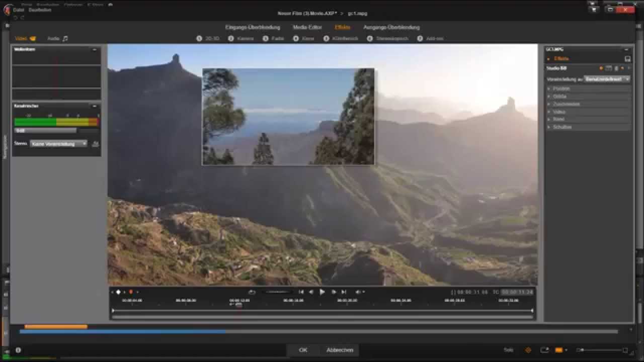Select the Audio mode tab
This screenshot has width=644, height=362.
pyautogui.click(x=57, y=38)
